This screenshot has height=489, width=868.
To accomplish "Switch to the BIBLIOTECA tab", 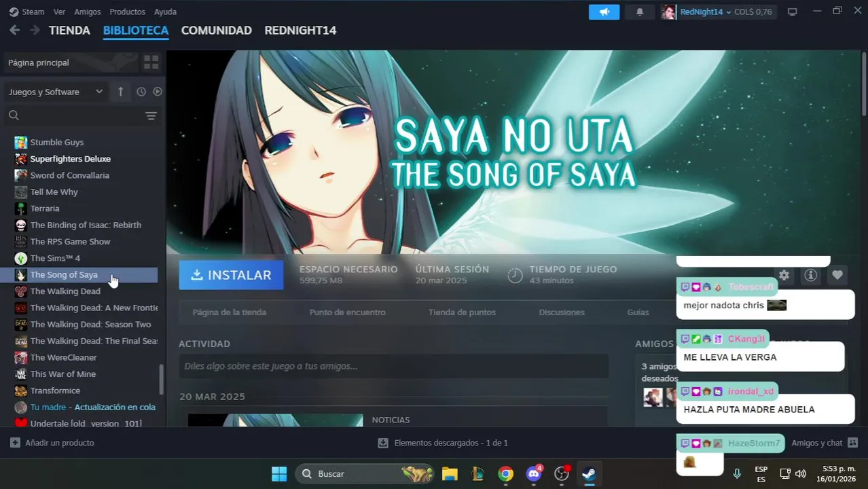I will pyautogui.click(x=136, y=30).
